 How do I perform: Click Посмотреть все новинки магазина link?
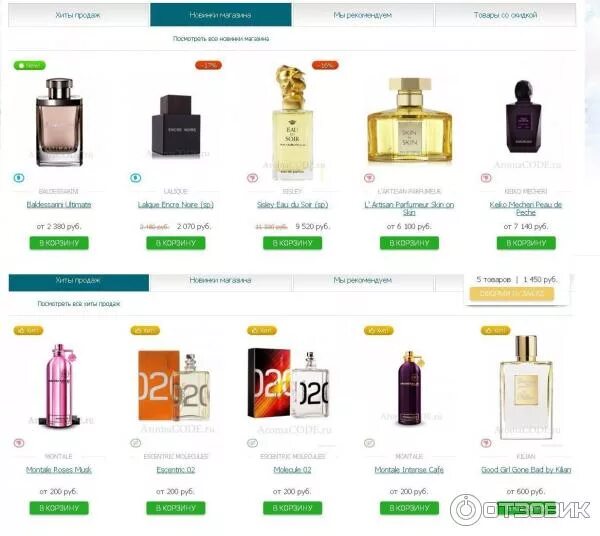click(221, 39)
